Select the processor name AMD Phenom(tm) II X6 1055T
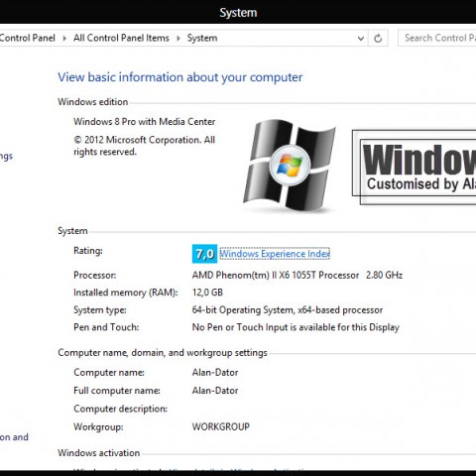Image resolution: width=476 pixels, height=476 pixels. tap(276, 275)
